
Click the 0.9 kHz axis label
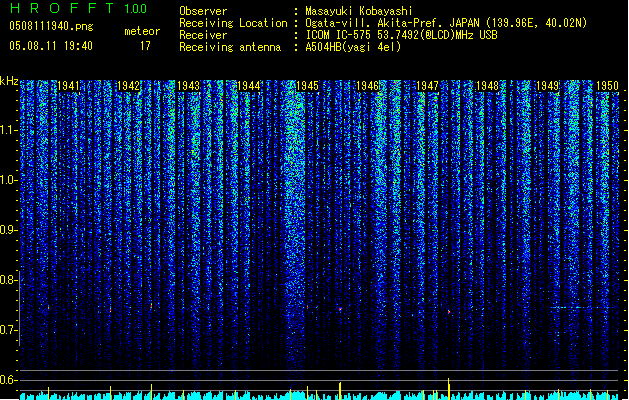[8, 230]
